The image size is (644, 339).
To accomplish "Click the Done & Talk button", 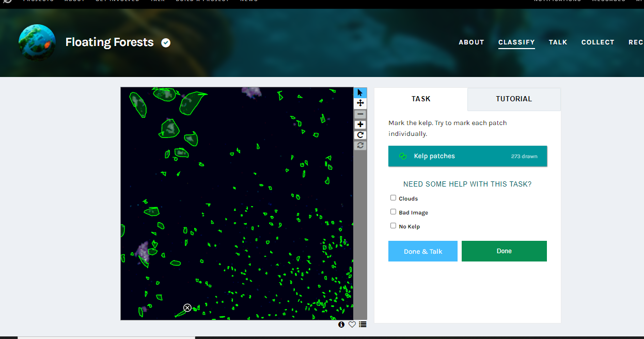I will tap(423, 251).
